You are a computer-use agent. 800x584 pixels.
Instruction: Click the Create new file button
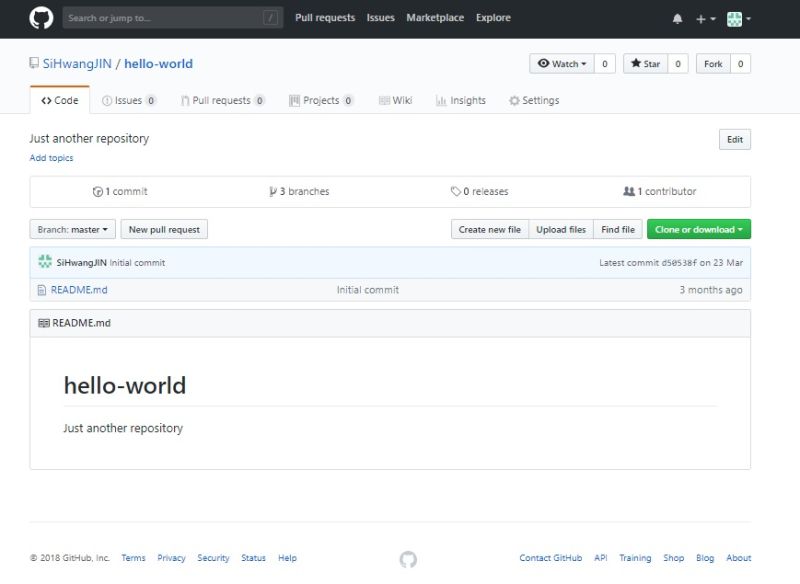[x=490, y=230]
